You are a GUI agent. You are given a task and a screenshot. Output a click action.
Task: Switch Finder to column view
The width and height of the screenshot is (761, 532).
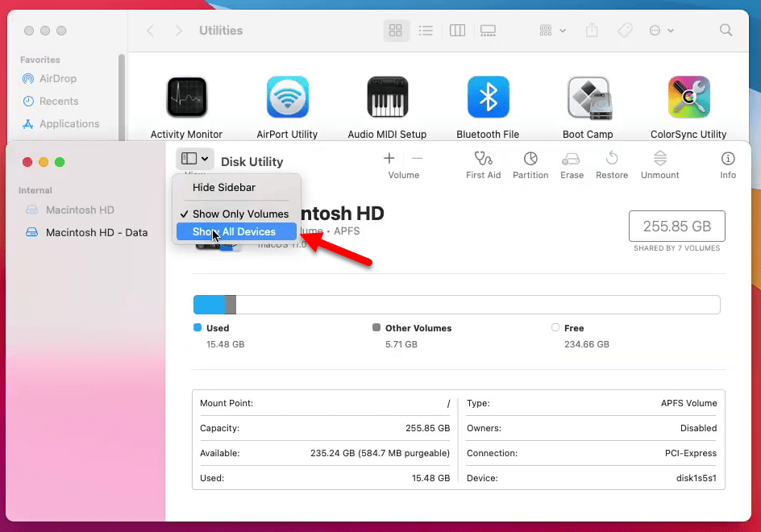click(457, 31)
